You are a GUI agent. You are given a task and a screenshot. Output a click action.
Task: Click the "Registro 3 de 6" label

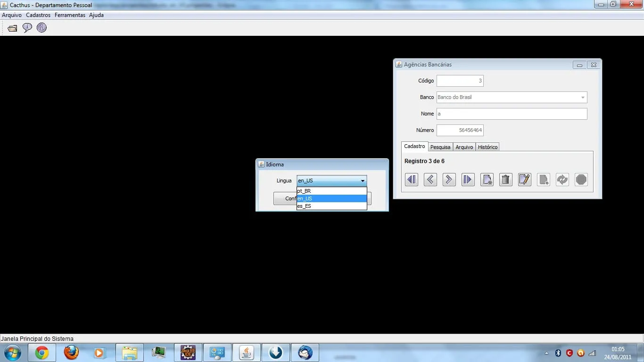point(424,161)
